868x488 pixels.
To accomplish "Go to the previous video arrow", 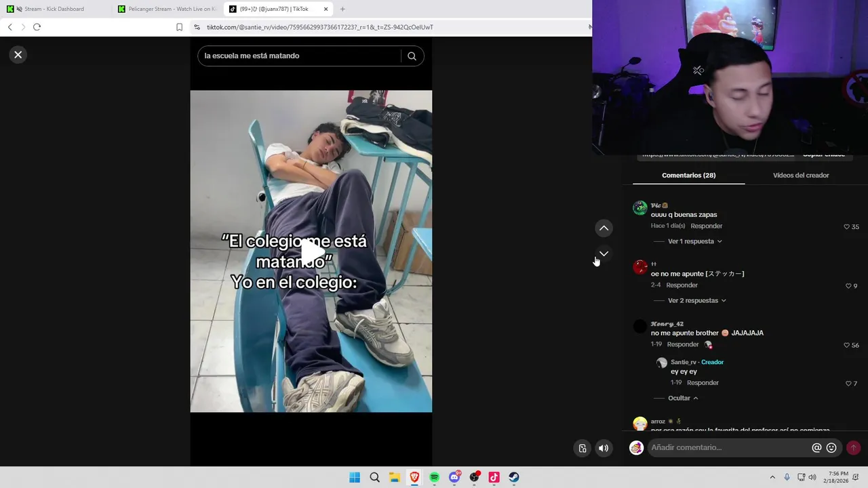I will click(x=604, y=228).
